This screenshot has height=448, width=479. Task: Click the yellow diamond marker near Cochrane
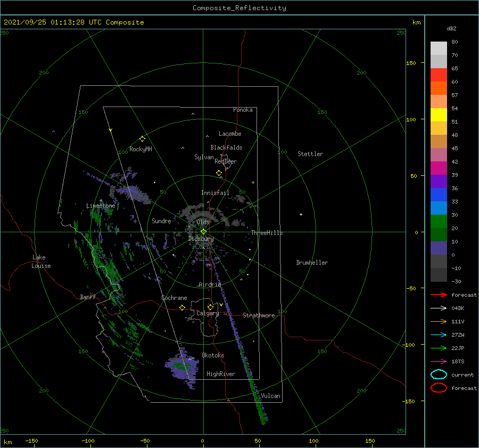[183, 307]
